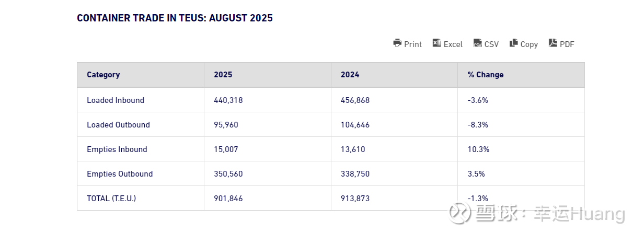Select the Loaded Outbound row label

118,125
